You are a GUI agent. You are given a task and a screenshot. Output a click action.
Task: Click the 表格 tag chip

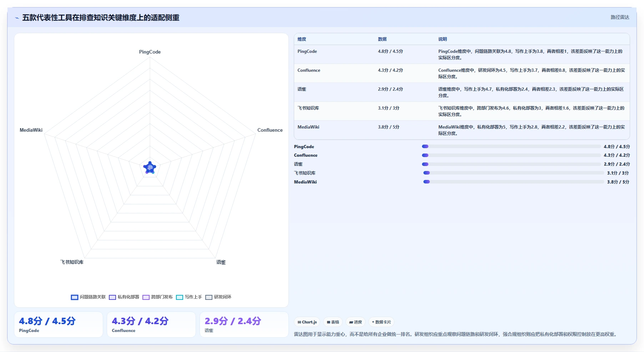(x=333, y=322)
